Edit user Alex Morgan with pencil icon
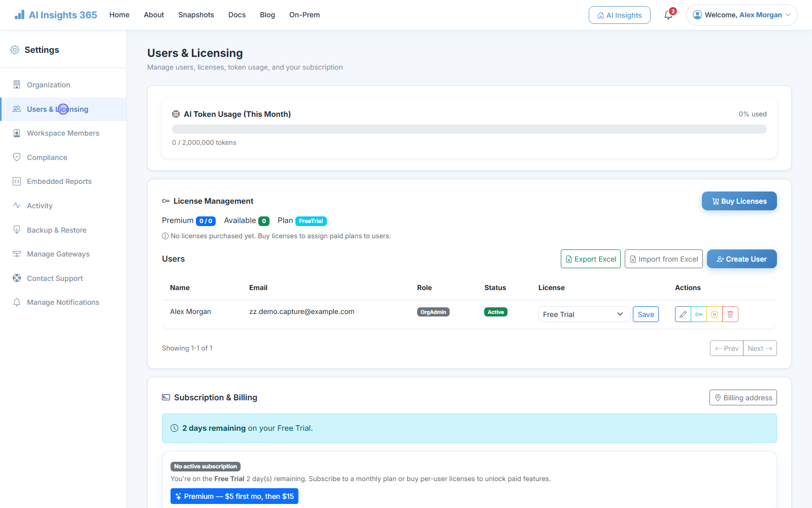 [x=683, y=314]
